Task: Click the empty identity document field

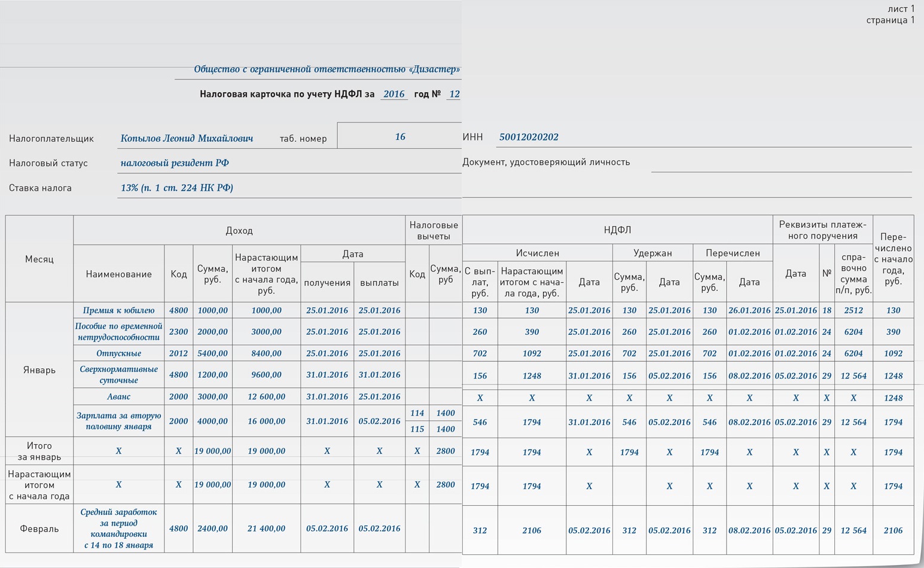Action: pos(781,163)
